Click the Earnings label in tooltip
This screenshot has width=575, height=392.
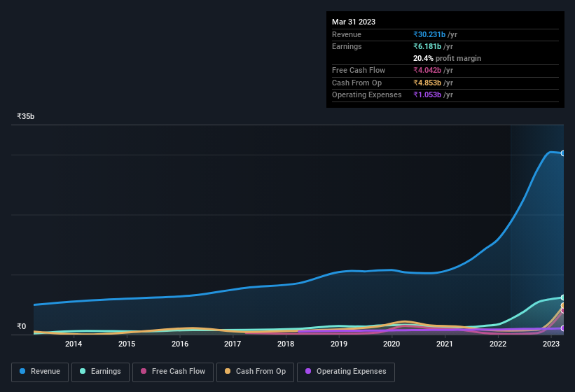[x=347, y=46]
